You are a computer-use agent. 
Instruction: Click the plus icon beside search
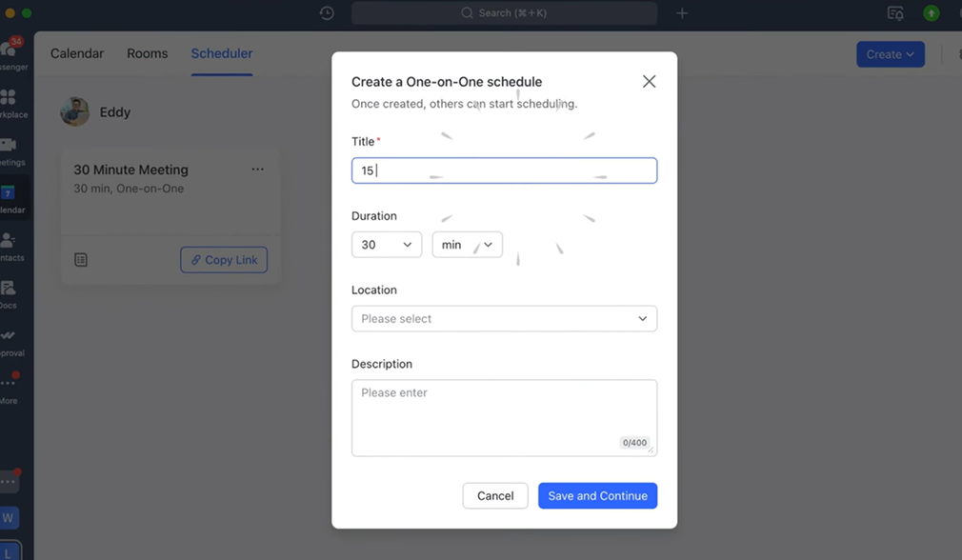coord(682,13)
